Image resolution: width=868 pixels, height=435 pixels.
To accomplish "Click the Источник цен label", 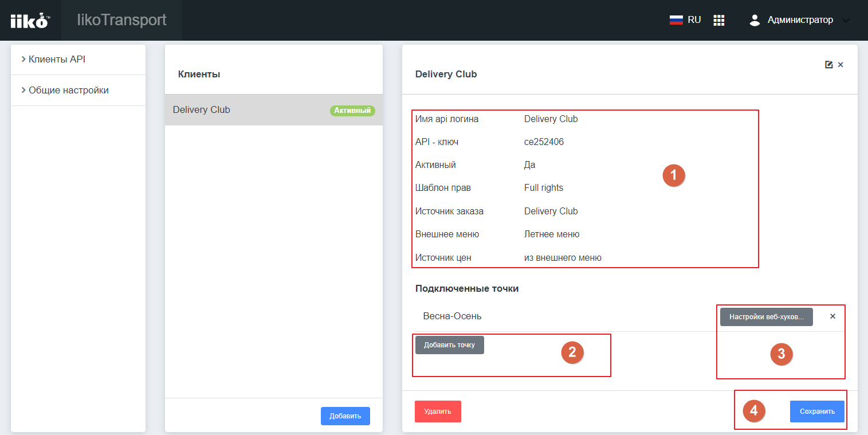I will pyautogui.click(x=443, y=257).
